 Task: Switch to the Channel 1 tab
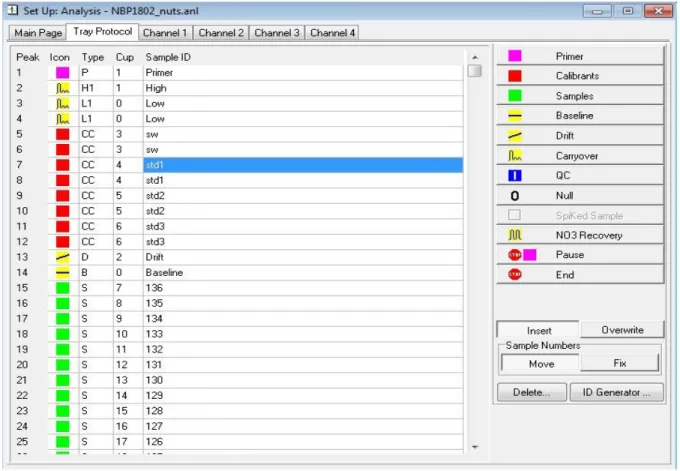[x=165, y=33]
